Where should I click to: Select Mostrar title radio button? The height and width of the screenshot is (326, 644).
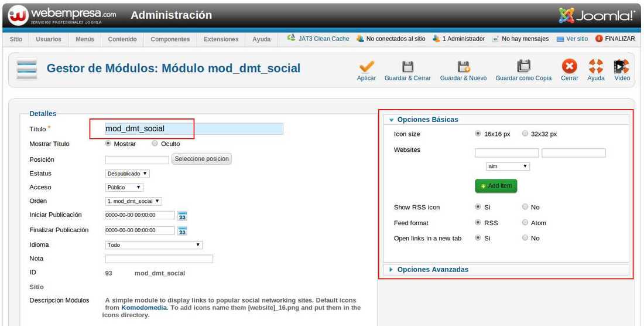pyautogui.click(x=108, y=144)
